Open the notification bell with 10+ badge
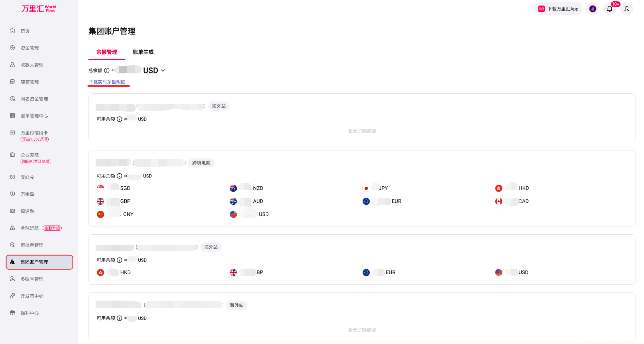This screenshot has height=344, width=644. point(609,9)
